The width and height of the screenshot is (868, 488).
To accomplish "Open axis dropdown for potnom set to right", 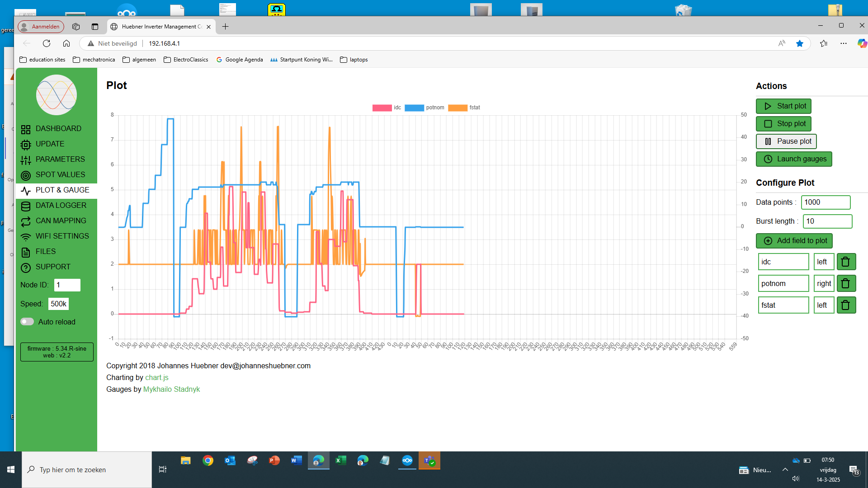I will click(824, 283).
